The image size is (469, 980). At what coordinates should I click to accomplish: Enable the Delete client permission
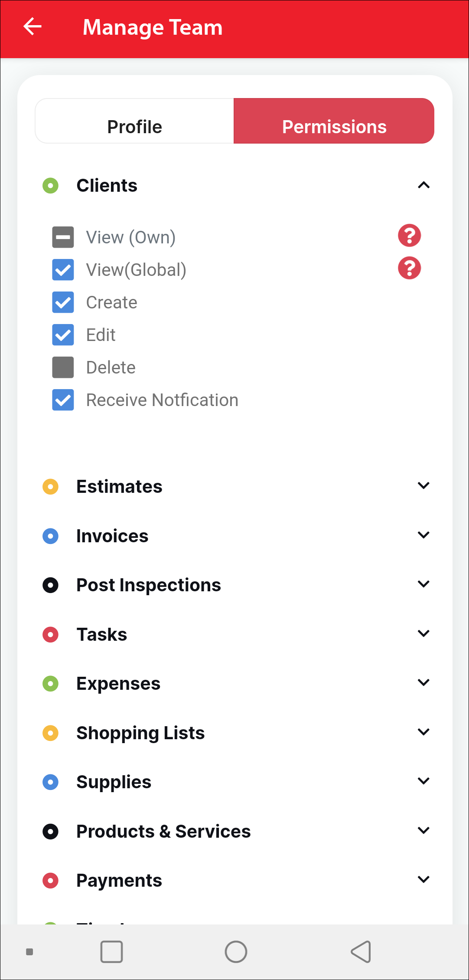(x=63, y=367)
